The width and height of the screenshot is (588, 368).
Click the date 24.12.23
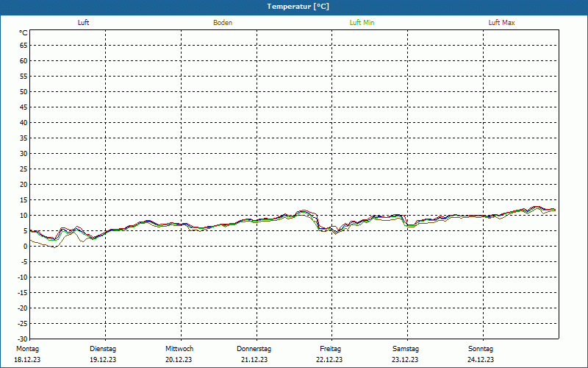pyautogui.click(x=481, y=360)
